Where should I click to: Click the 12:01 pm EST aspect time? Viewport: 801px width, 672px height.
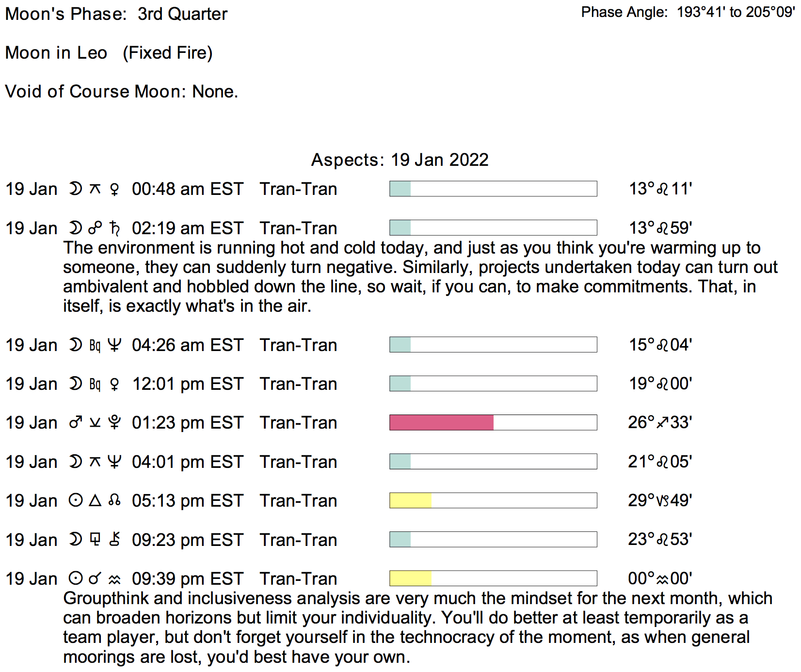187,384
